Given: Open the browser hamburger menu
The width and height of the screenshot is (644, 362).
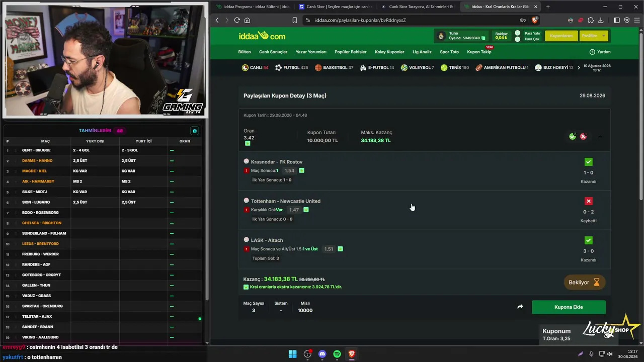Looking at the screenshot, I should 636,20.
